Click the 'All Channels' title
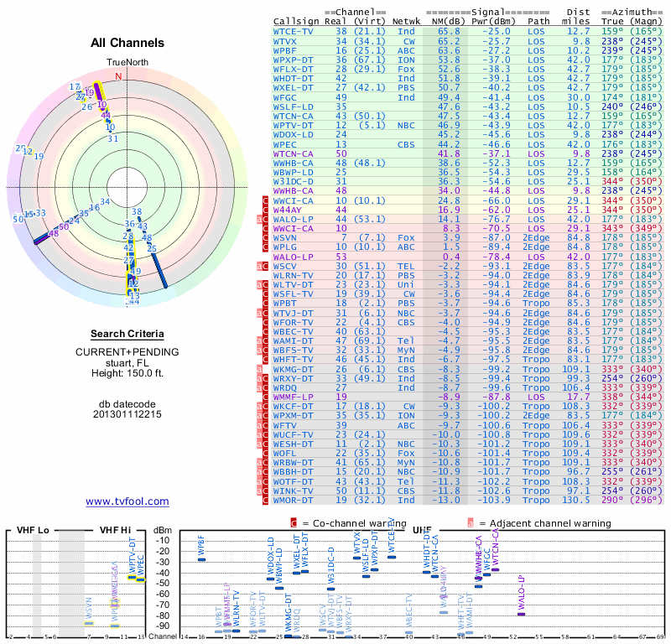This screenshot has width=671, height=644. (127, 43)
